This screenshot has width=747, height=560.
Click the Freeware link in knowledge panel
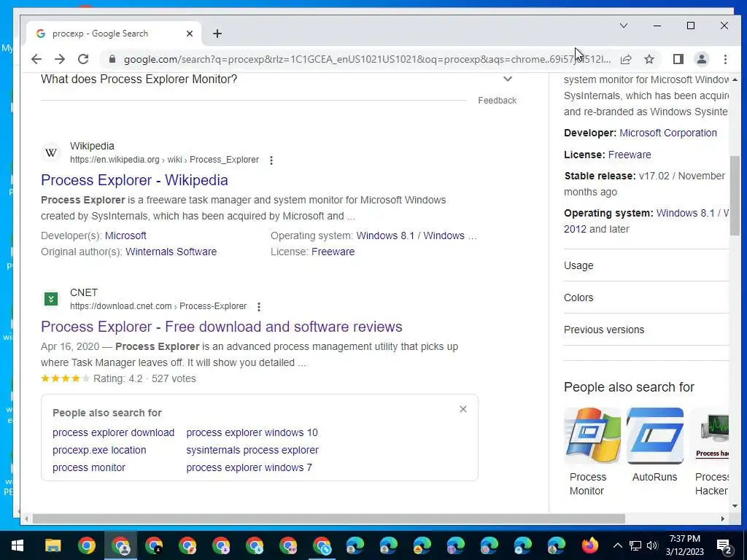point(630,155)
